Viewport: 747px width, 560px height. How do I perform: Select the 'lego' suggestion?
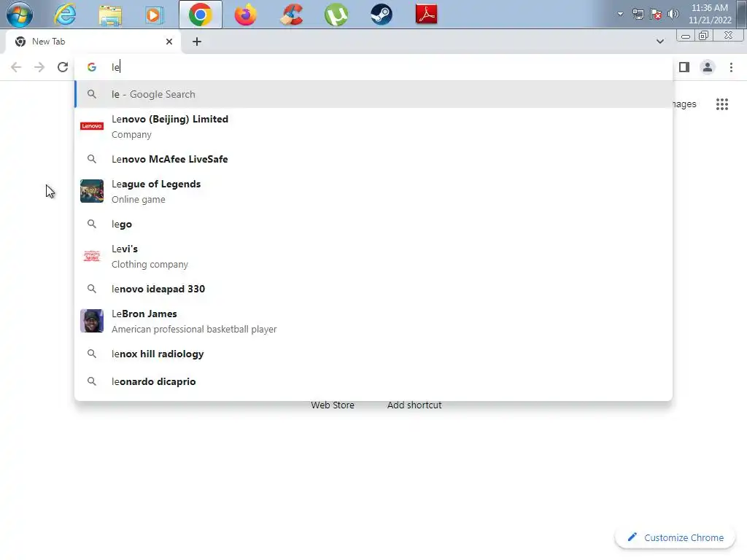tap(373, 224)
